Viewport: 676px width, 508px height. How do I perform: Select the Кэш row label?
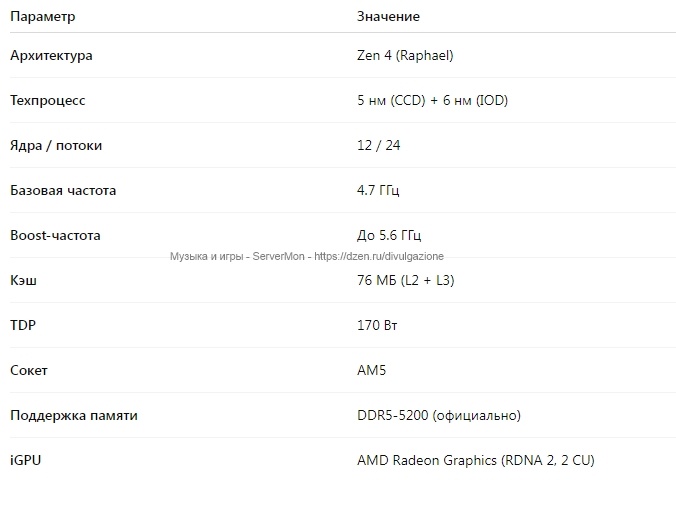tap(23, 280)
